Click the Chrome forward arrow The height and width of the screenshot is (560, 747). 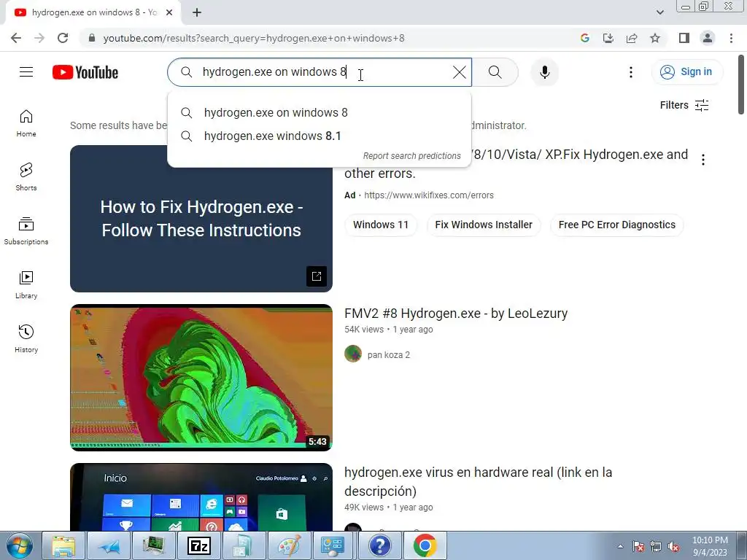pyautogui.click(x=39, y=38)
